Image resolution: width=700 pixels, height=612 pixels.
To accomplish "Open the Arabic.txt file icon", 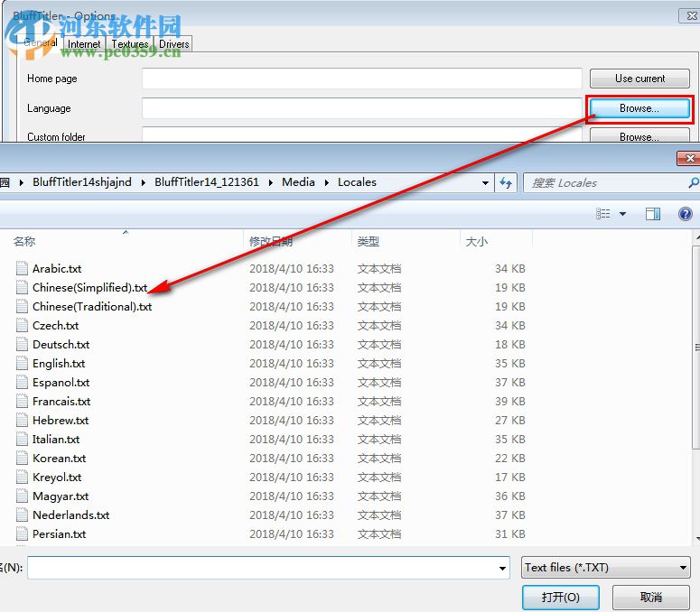I will coord(22,268).
